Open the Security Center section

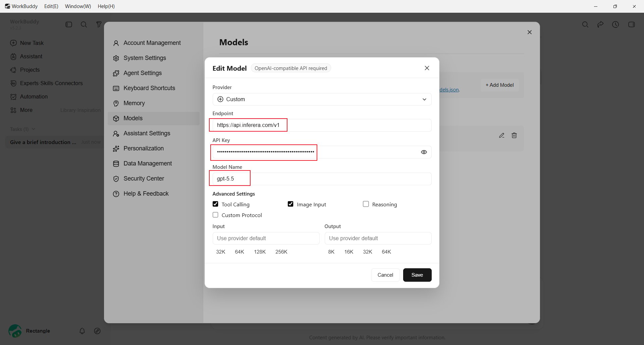click(154, 179)
